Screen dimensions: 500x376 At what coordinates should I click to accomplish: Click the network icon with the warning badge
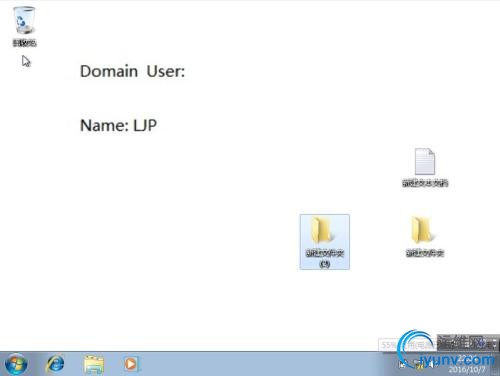pyautogui.click(x=419, y=365)
